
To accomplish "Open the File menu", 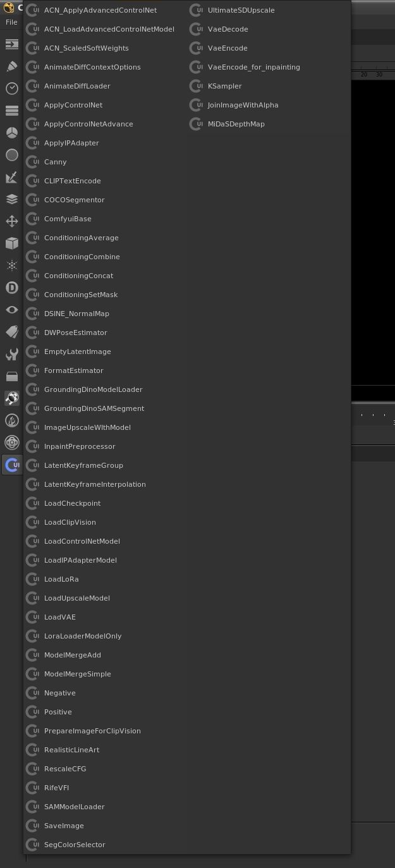I will click(x=11, y=22).
